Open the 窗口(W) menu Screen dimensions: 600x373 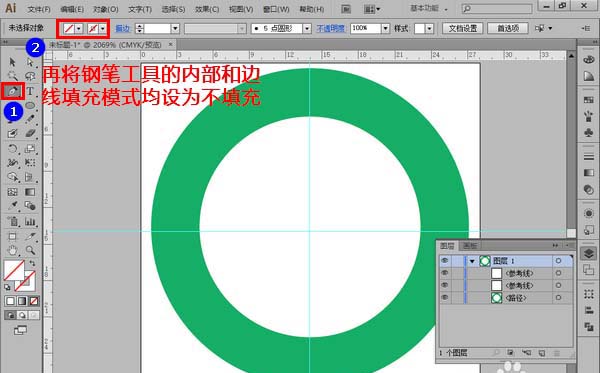276,9
